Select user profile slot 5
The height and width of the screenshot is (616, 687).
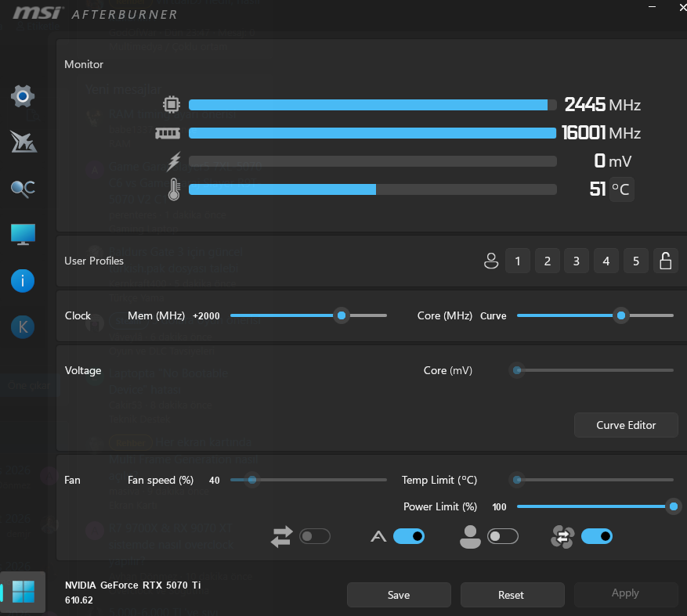pos(636,261)
